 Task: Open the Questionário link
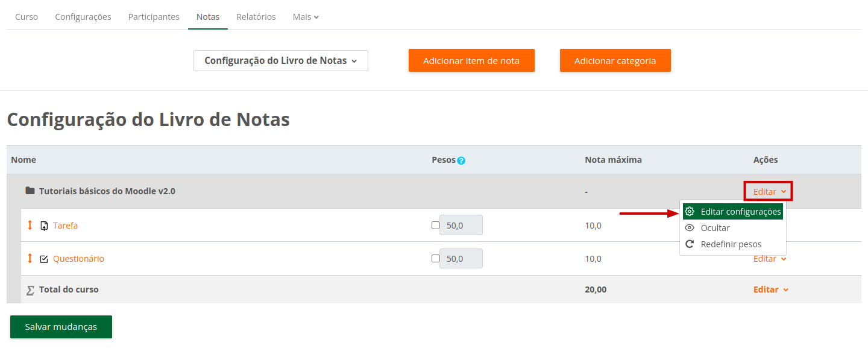click(x=78, y=259)
